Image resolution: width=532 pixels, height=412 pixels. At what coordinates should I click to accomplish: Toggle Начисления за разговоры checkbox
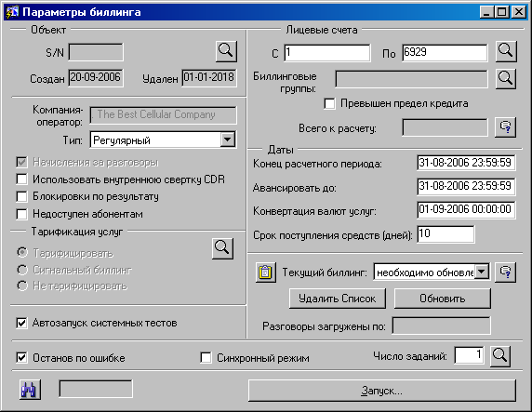click(x=21, y=162)
